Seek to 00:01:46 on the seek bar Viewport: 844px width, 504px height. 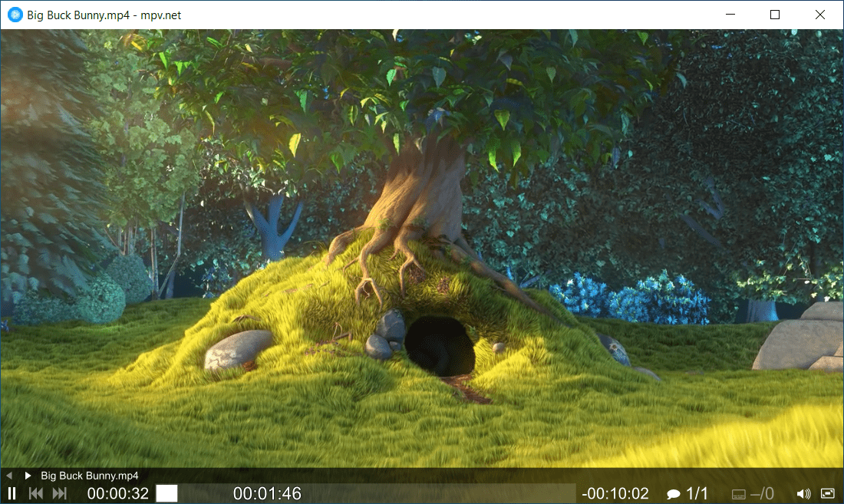coord(268,493)
